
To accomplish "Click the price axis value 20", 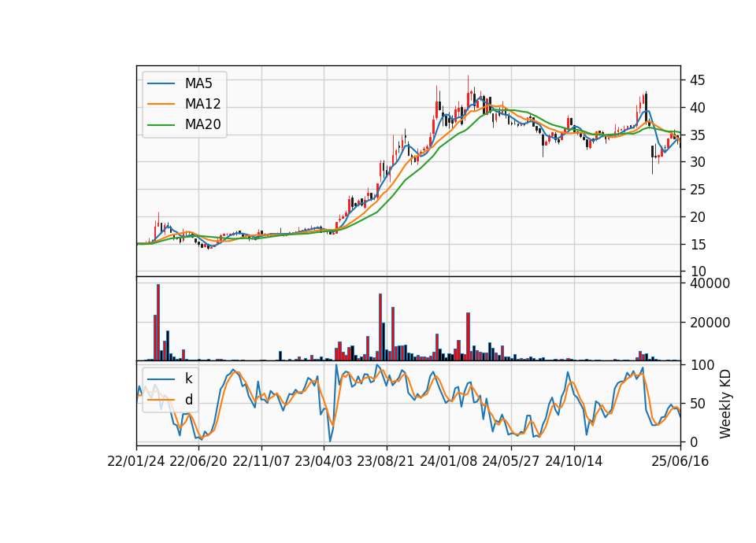I will click(697, 217).
